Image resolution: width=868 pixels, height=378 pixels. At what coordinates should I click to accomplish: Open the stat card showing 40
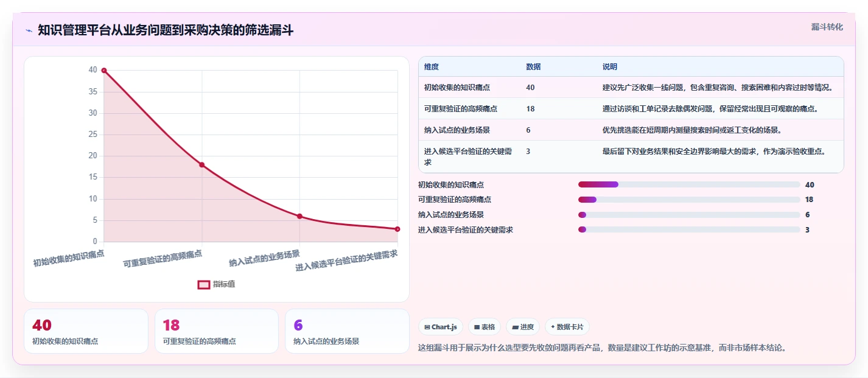coord(86,331)
